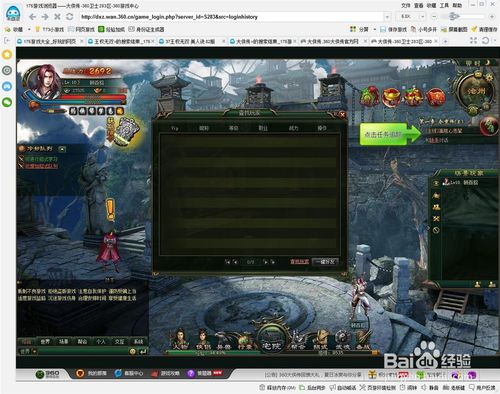
Task: Click the 一键好友 button in dialog
Action: [325, 262]
